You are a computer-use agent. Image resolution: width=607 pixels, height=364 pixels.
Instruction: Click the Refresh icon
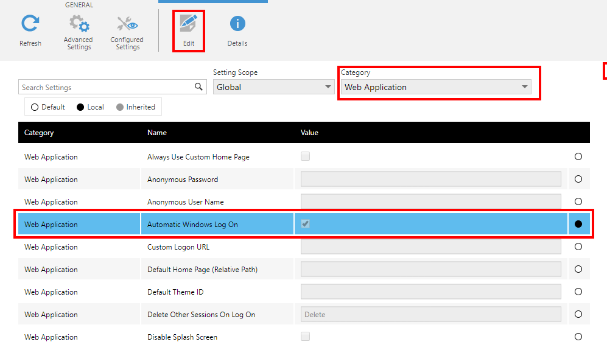click(30, 24)
